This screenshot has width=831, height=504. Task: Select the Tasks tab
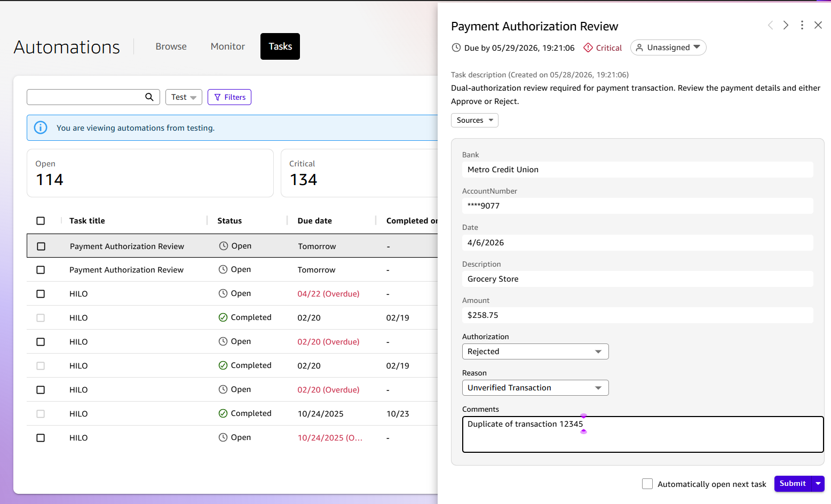tap(280, 46)
